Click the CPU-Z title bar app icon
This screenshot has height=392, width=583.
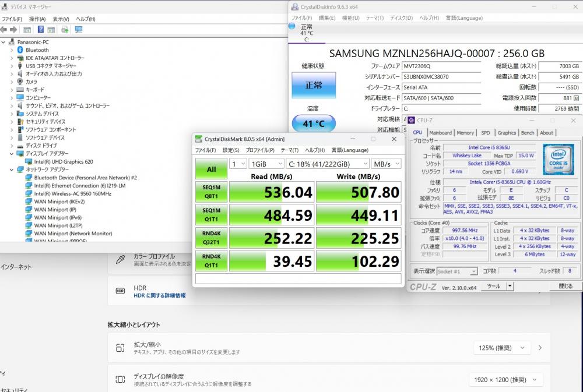click(x=411, y=121)
